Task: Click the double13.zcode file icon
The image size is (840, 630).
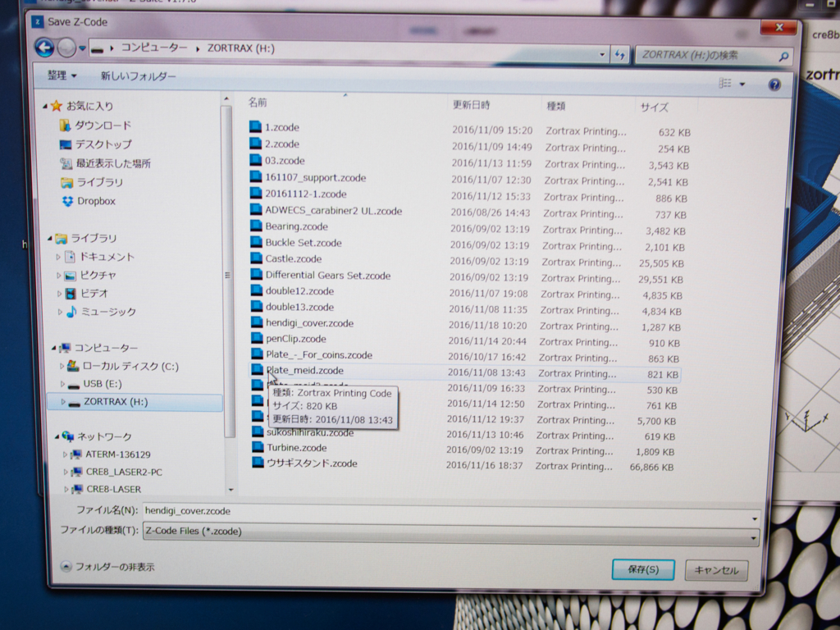Action: tap(257, 307)
